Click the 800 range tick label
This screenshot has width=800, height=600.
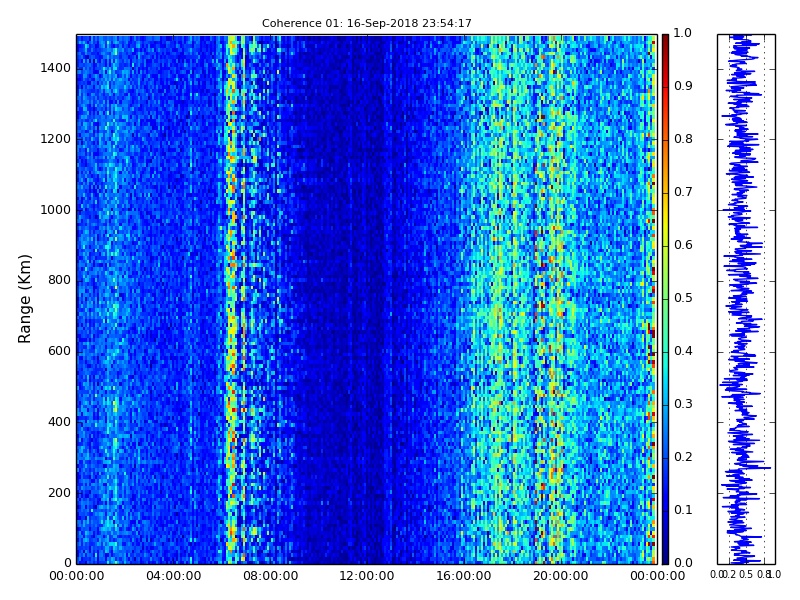point(59,280)
